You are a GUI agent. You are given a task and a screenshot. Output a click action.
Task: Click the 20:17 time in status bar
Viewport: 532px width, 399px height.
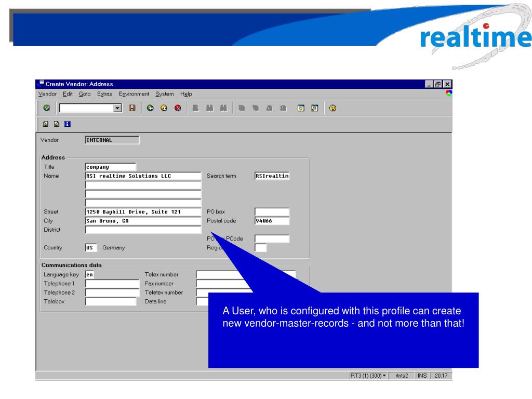pyautogui.click(x=441, y=376)
